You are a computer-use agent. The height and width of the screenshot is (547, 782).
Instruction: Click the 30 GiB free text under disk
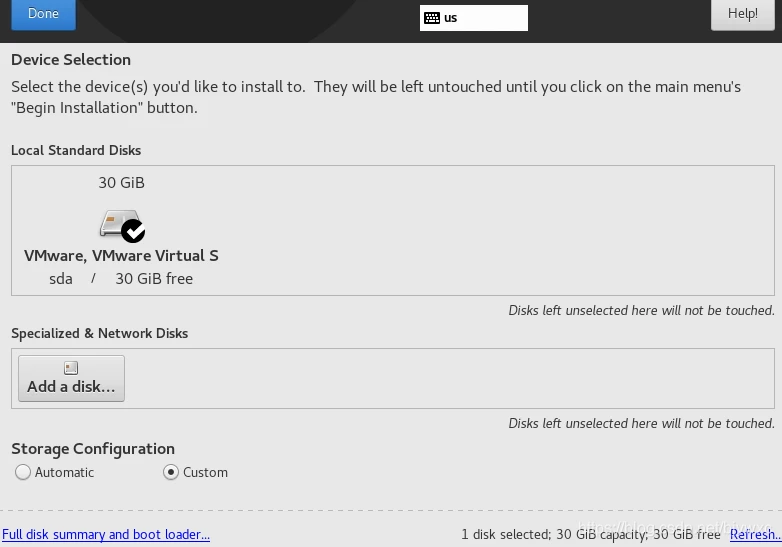(x=154, y=279)
